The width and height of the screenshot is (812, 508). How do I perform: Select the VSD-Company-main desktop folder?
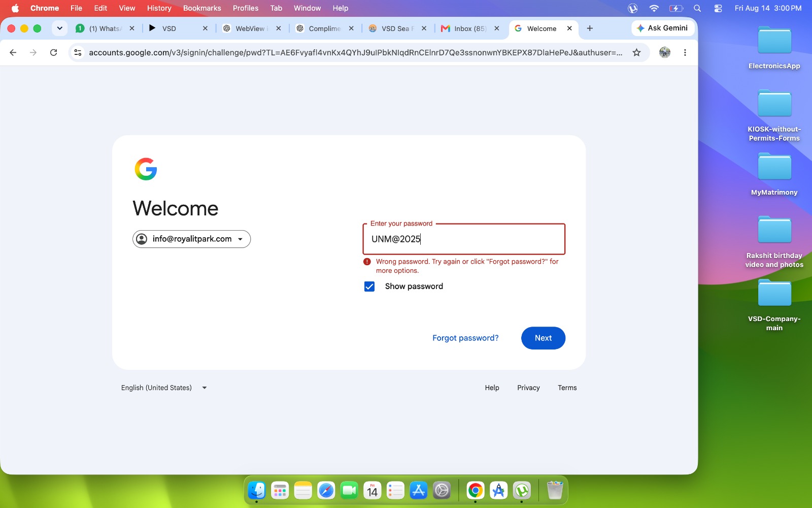coord(774,305)
